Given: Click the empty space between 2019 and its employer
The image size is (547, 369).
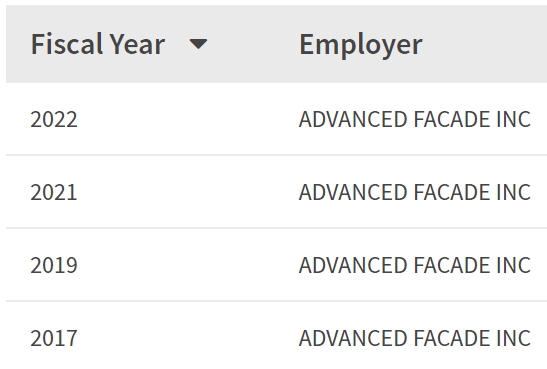Looking at the screenshot, I should click(x=188, y=265).
